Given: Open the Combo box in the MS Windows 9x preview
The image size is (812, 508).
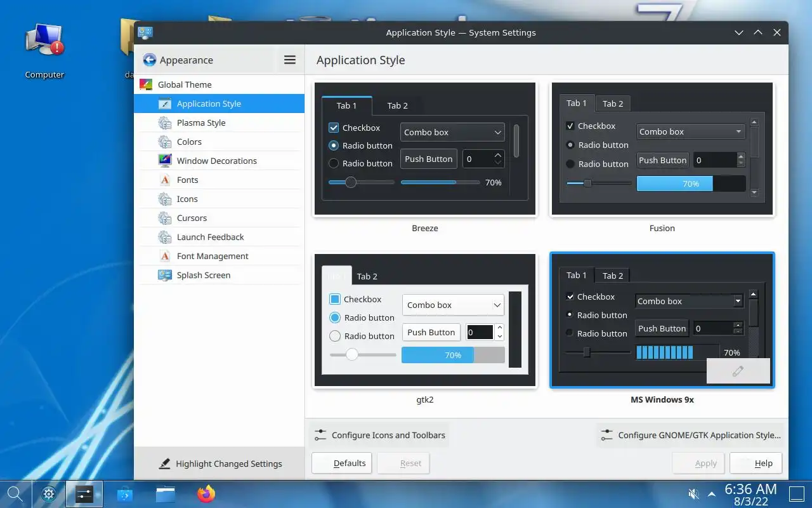Looking at the screenshot, I should coord(689,301).
